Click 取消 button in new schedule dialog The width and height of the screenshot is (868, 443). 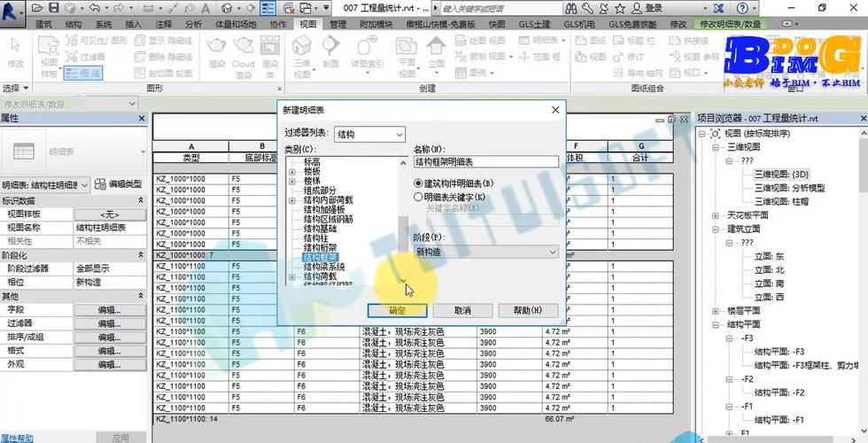[462, 311]
